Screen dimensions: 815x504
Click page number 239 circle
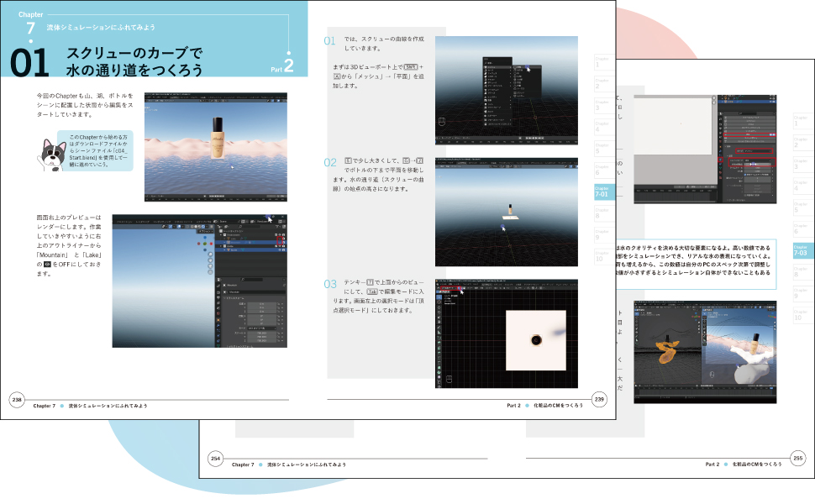point(599,399)
